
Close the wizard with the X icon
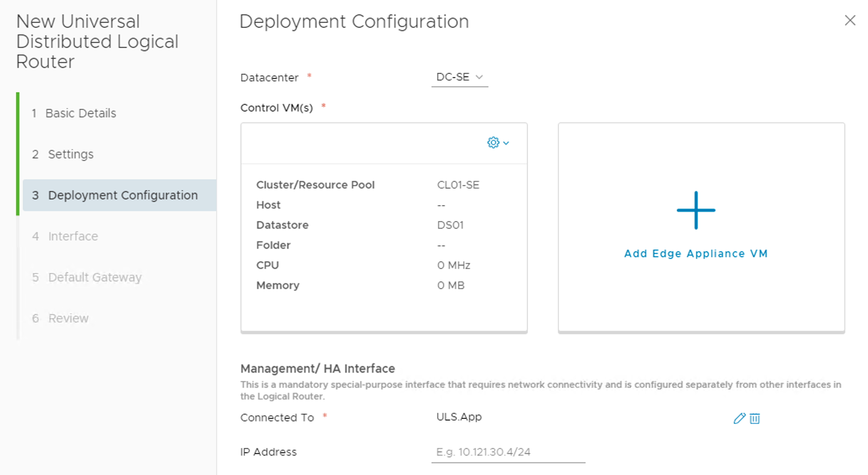coord(850,20)
